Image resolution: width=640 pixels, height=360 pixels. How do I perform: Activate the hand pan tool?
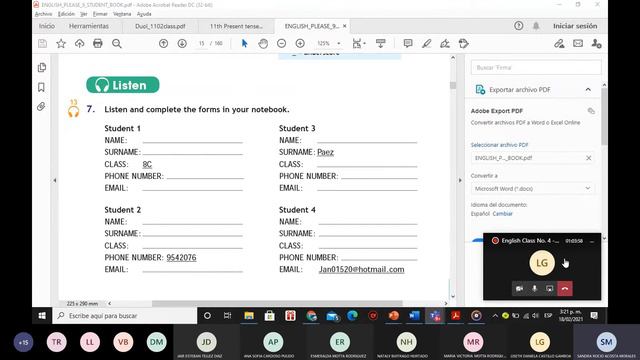tap(263, 43)
